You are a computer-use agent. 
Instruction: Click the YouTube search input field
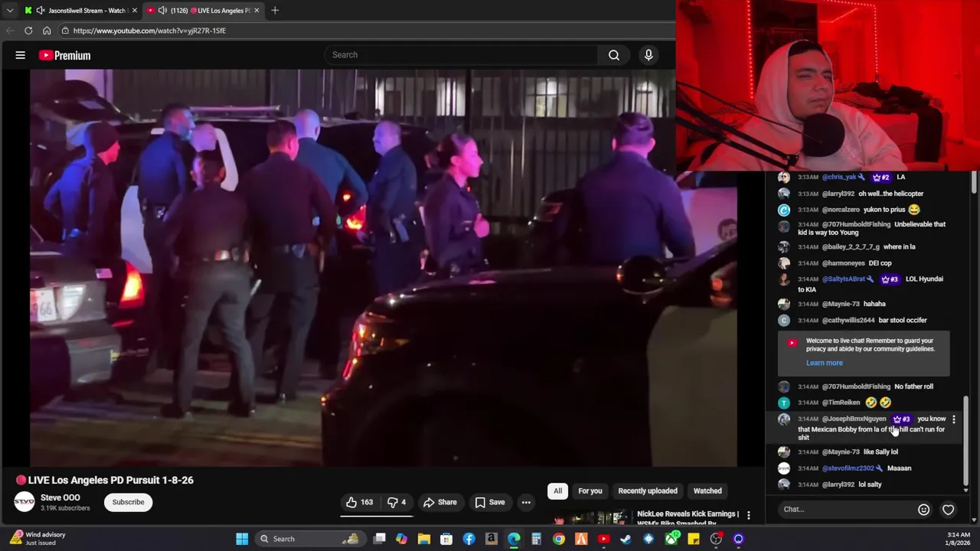click(x=461, y=55)
